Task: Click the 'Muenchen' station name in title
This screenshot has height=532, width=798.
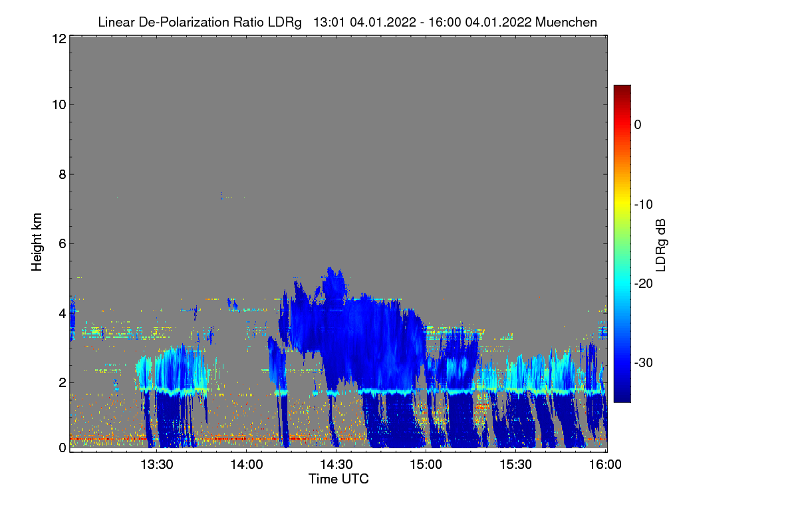Action: tap(566, 22)
